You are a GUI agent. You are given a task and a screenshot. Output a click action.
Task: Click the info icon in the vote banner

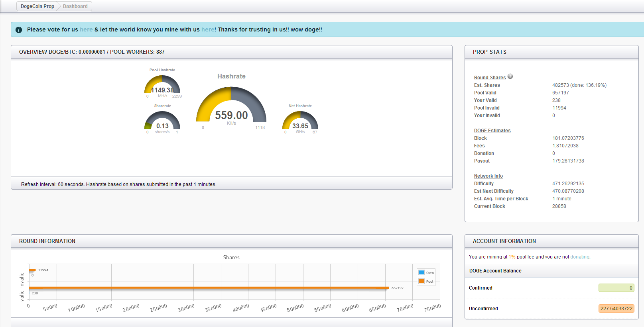pos(19,30)
